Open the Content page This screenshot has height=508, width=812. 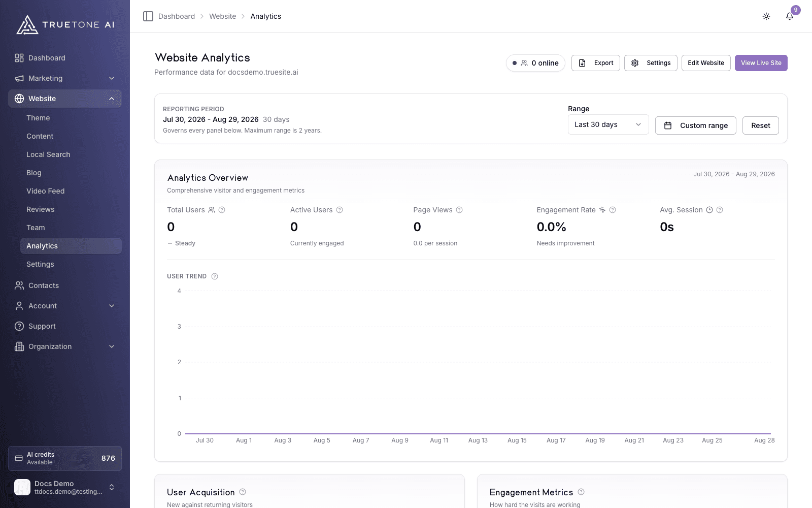tap(71, 136)
